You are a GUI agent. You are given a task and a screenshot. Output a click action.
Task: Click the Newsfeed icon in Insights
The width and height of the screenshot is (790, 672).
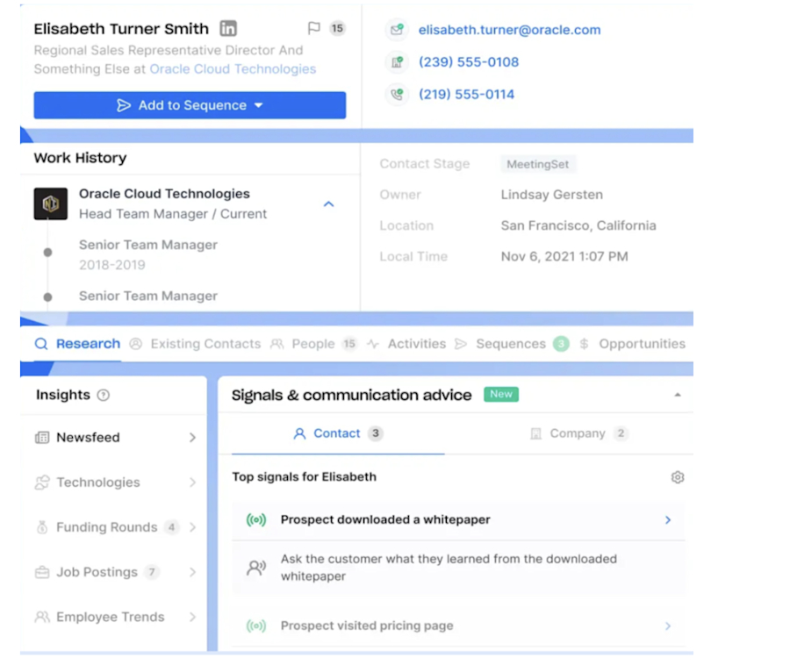(42, 438)
